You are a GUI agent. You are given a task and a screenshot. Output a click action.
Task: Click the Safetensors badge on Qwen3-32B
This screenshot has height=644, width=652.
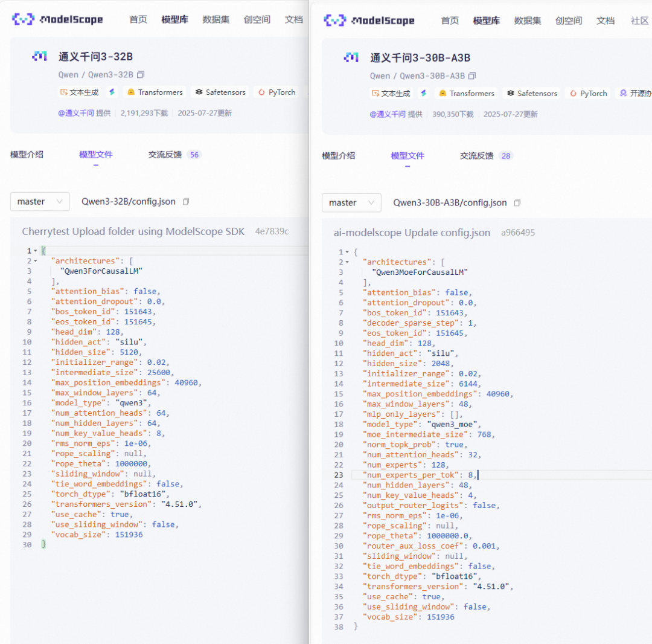[x=220, y=92]
